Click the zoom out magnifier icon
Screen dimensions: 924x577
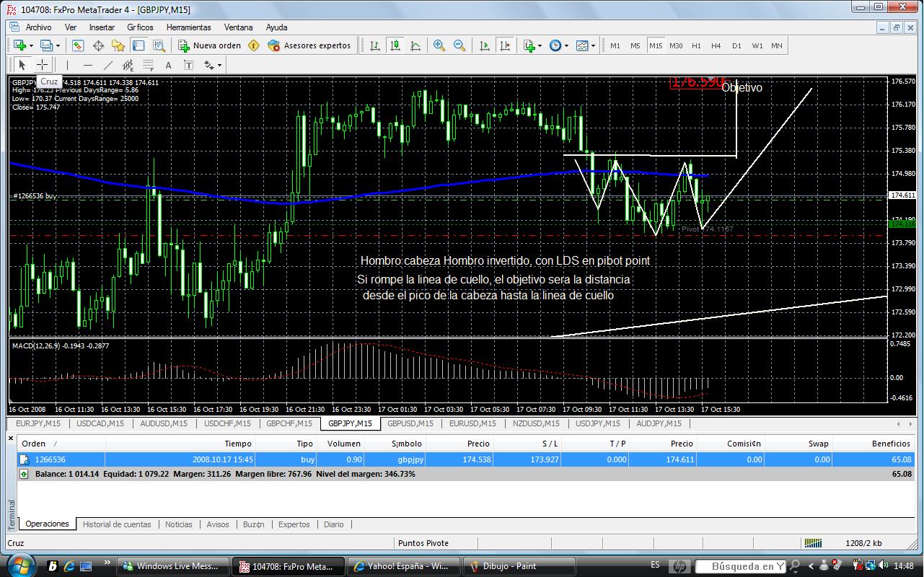pos(459,45)
